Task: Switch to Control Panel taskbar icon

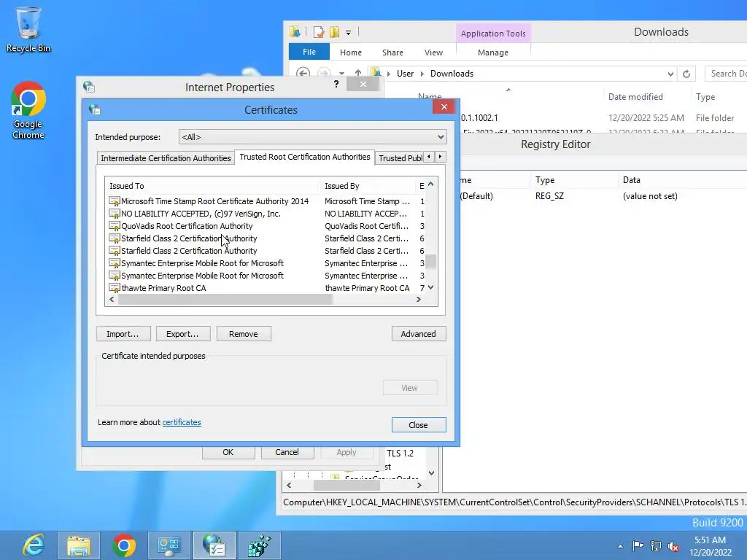Action: coord(169,545)
